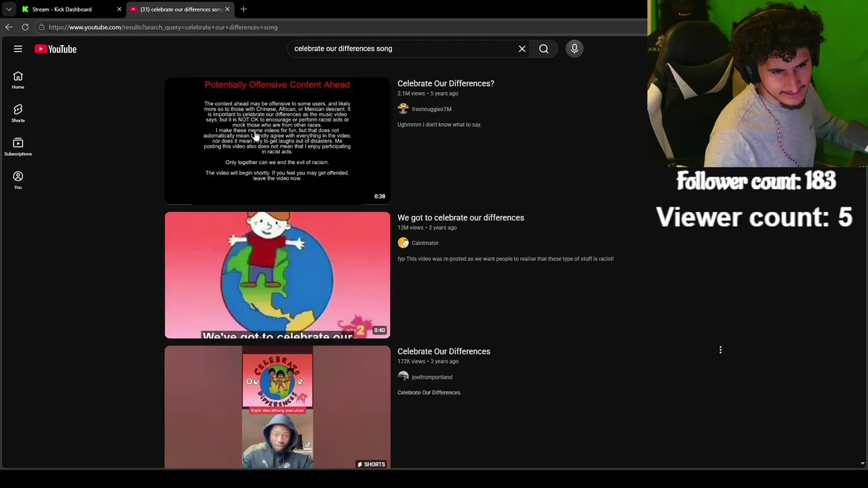
Task: Open third result 'Celebrate Our Differences' title
Action: [443, 351]
